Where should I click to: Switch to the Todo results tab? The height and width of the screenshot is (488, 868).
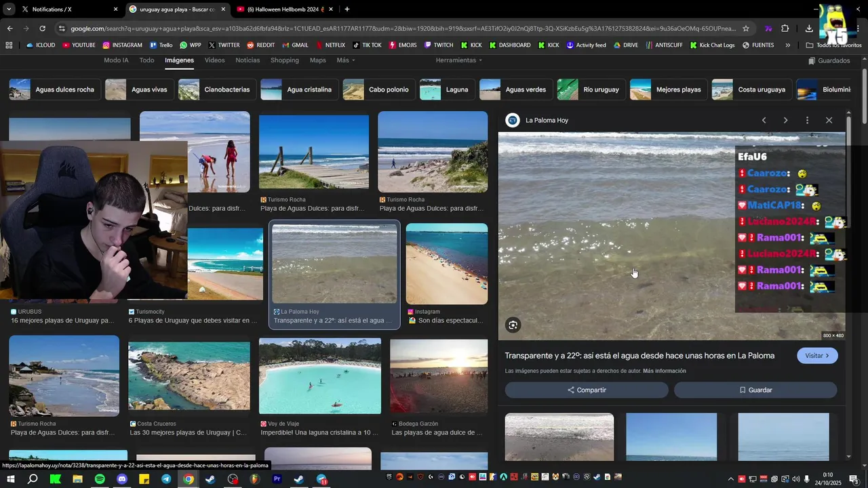(146, 60)
